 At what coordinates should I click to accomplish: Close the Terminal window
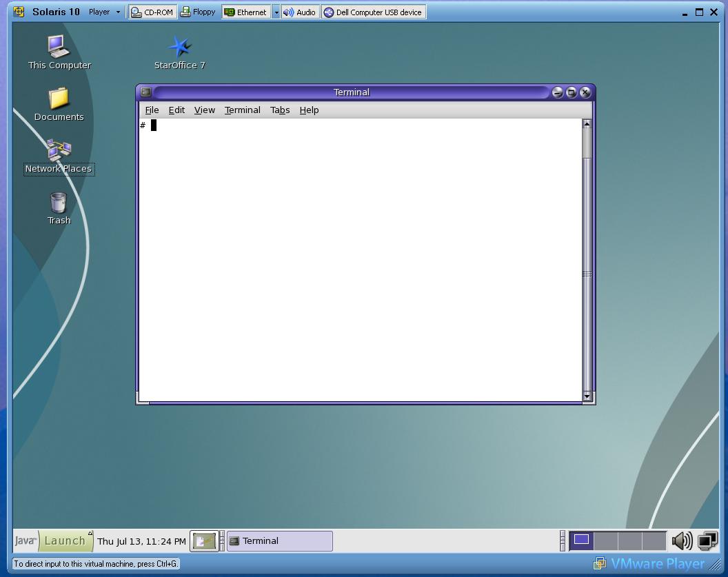pyautogui.click(x=585, y=92)
